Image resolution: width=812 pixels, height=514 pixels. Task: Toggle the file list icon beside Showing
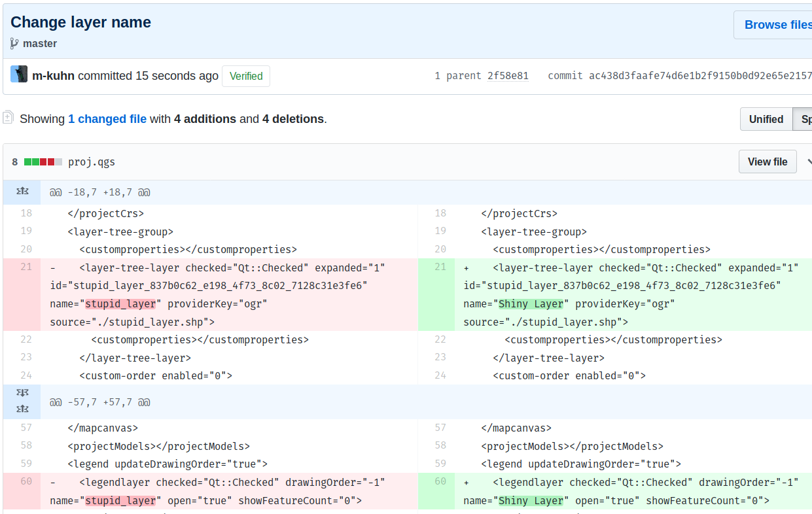pos(8,118)
